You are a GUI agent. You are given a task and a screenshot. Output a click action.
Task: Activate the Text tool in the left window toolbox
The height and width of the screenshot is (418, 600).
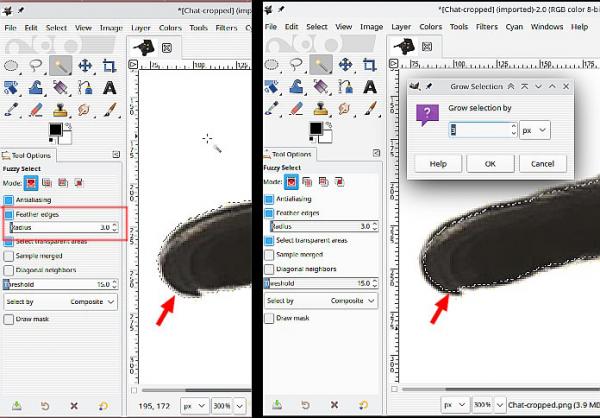point(109,88)
